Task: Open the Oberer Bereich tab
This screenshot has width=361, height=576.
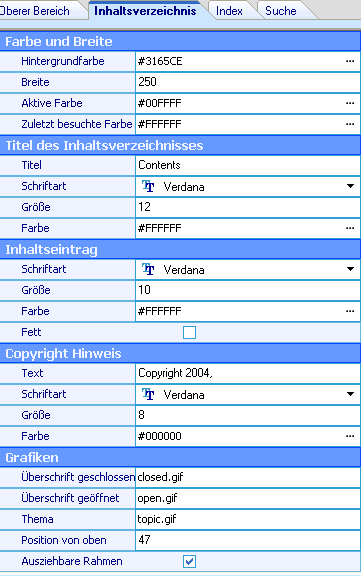Action: pyautogui.click(x=37, y=11)
